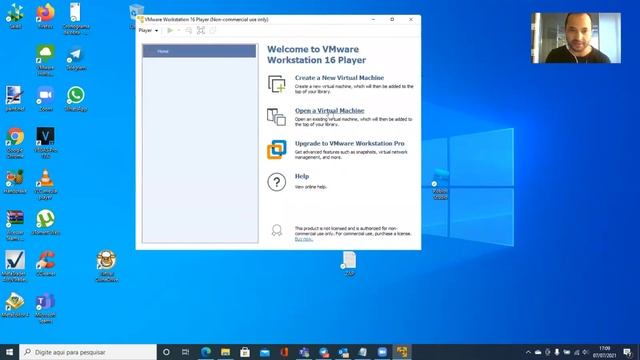
Task: Click the green power-on play toolbar button
Action: (170, 31)
